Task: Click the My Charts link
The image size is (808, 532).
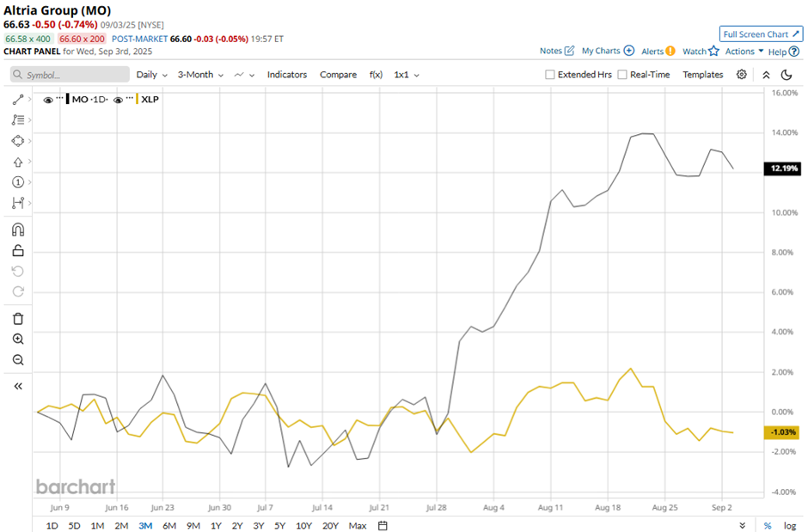Action: 600,51
